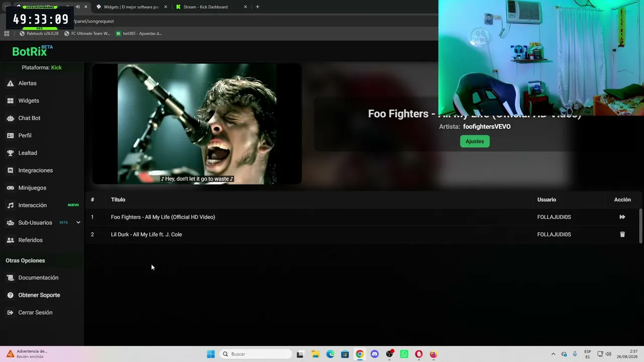Select the Minijuegos gamepad icon
The width and height of the screenshot is (644, 362).
[10, 188]
